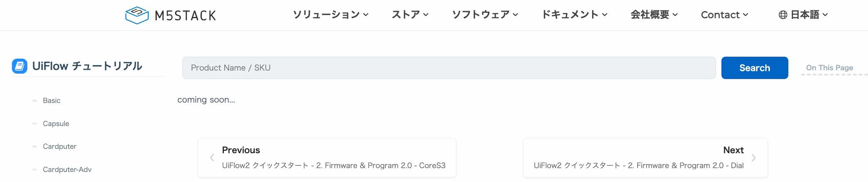Click the globe language icon
Screen dimensions: 868x182
(x=783, y=15)
